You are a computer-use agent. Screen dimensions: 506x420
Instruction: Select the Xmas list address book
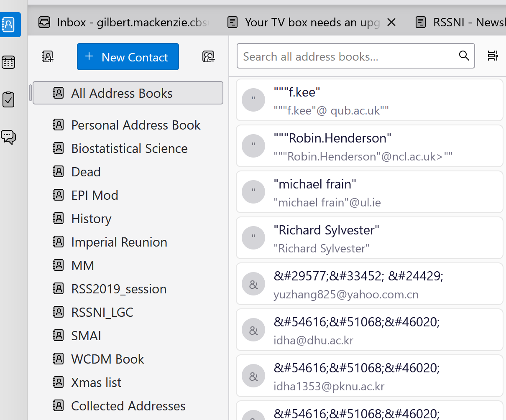pos(96,382)
